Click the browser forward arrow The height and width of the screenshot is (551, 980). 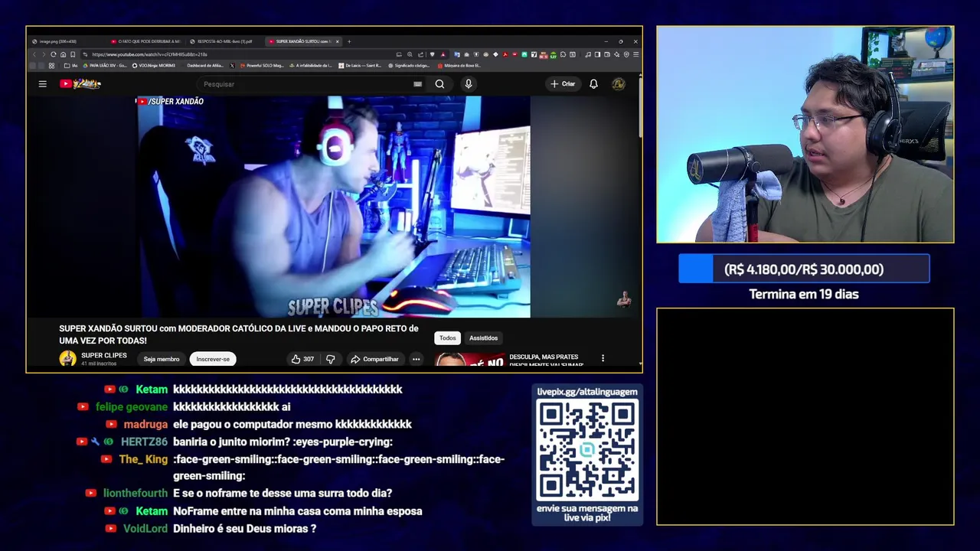point(44,54)
